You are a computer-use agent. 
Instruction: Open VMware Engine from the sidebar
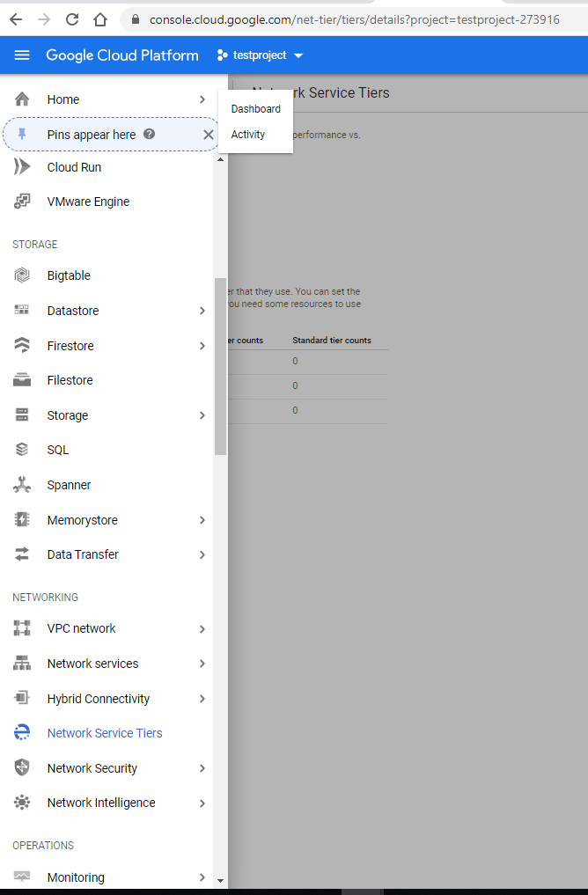point(89,202)
